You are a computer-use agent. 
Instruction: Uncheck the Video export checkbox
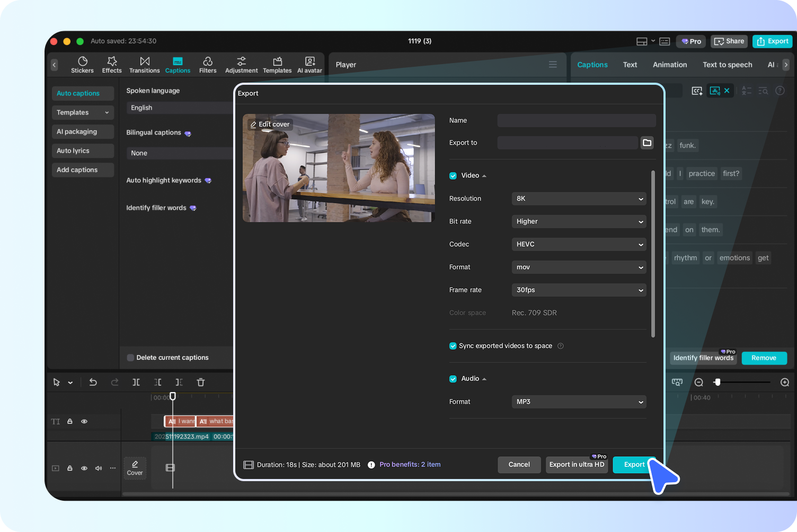pyautogui.click(x=453, y=175)
